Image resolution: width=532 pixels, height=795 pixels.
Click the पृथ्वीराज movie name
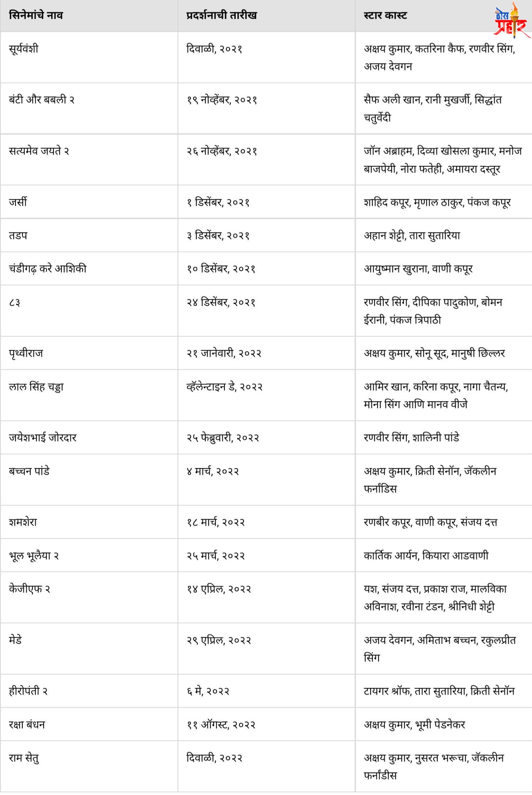(x=26, y=353)
